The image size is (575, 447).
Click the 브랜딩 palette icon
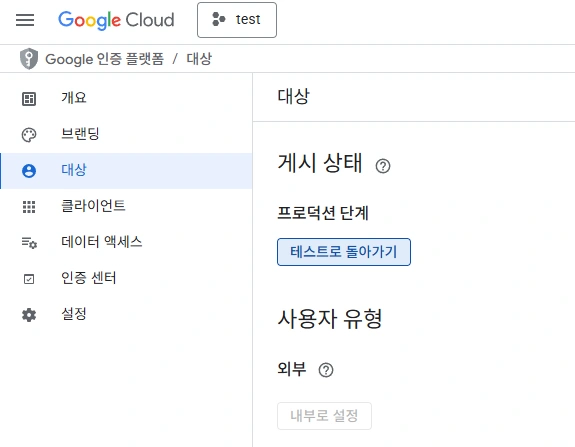[x=29, y=135]
